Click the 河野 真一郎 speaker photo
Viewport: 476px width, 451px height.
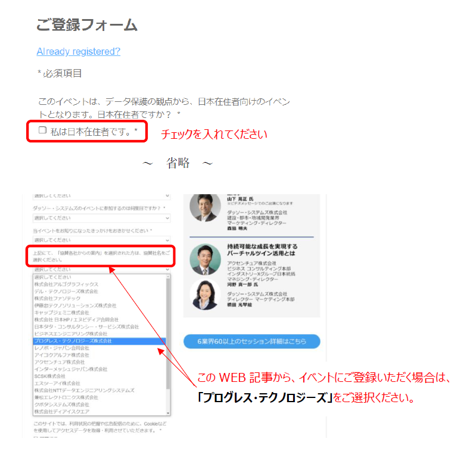coord(205,260)
